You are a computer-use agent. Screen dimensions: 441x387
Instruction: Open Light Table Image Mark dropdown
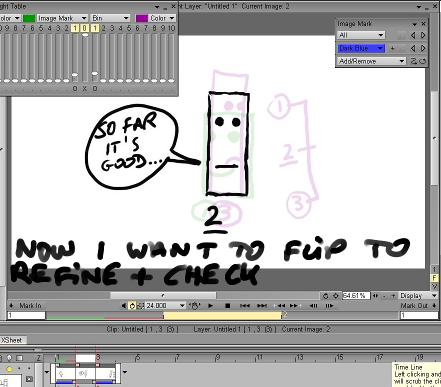62,18
